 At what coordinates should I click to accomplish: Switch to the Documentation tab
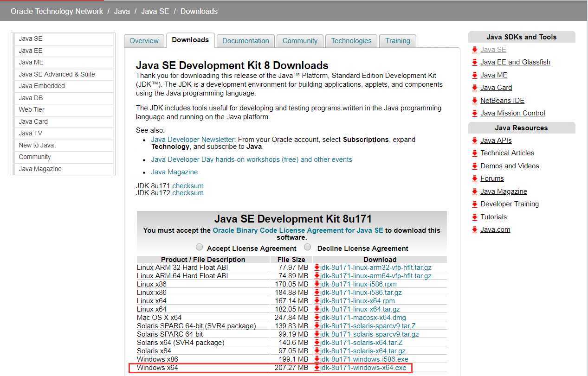(x=246, y=41)
